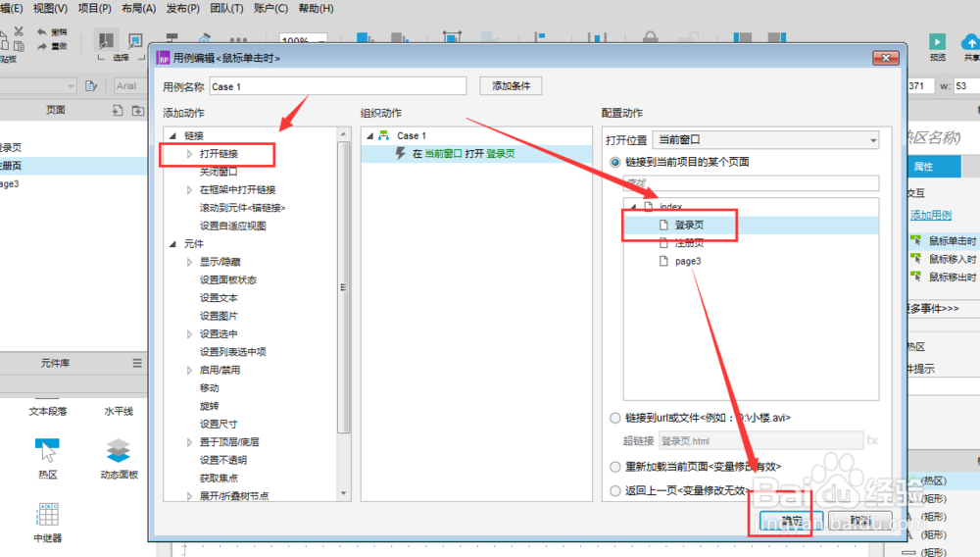Select Case 1 in 组织动作

click(412, 135)
